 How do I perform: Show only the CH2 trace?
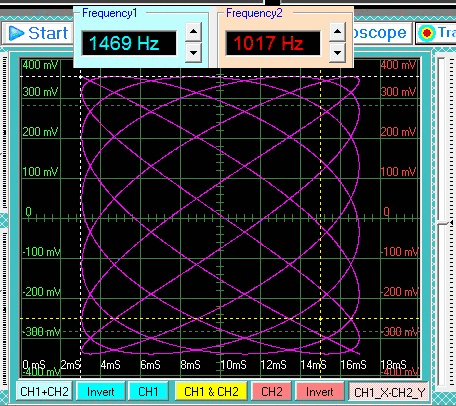click(272, 391)
